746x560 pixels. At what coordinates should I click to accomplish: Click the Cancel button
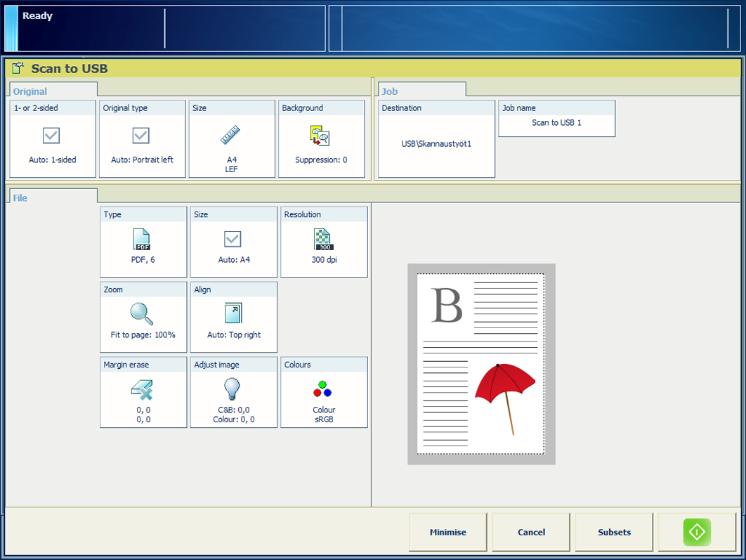coord(531,533)
